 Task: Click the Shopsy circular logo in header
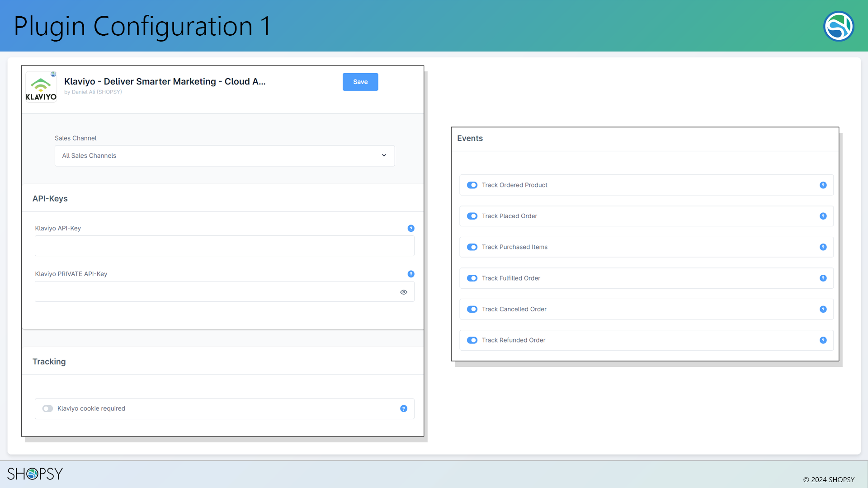(839, 26)
